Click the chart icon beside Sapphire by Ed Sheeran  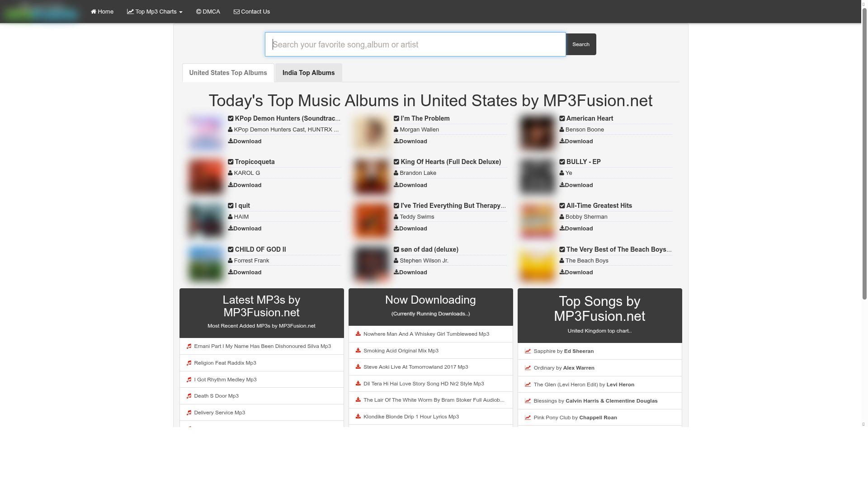pos(528,351)
